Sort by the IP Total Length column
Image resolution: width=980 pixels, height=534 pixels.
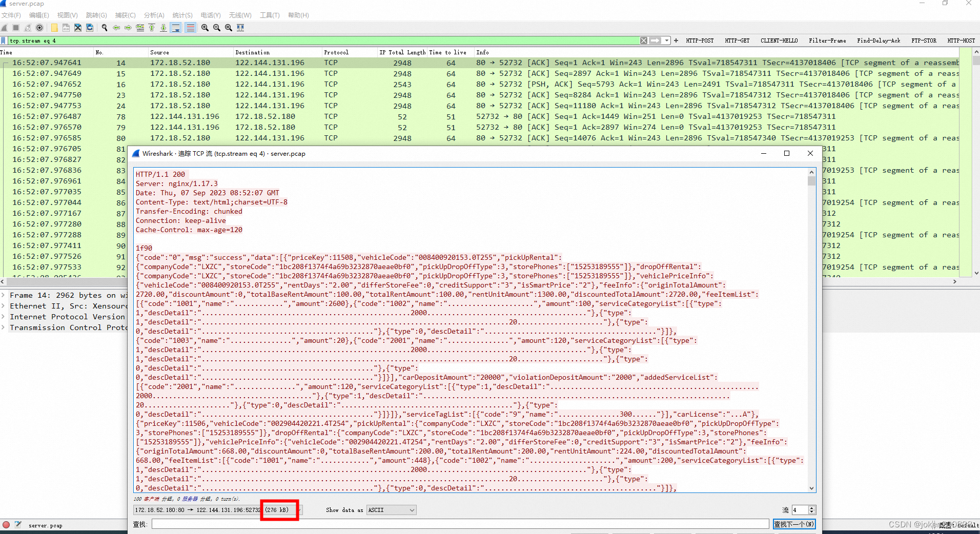[402, 52]
